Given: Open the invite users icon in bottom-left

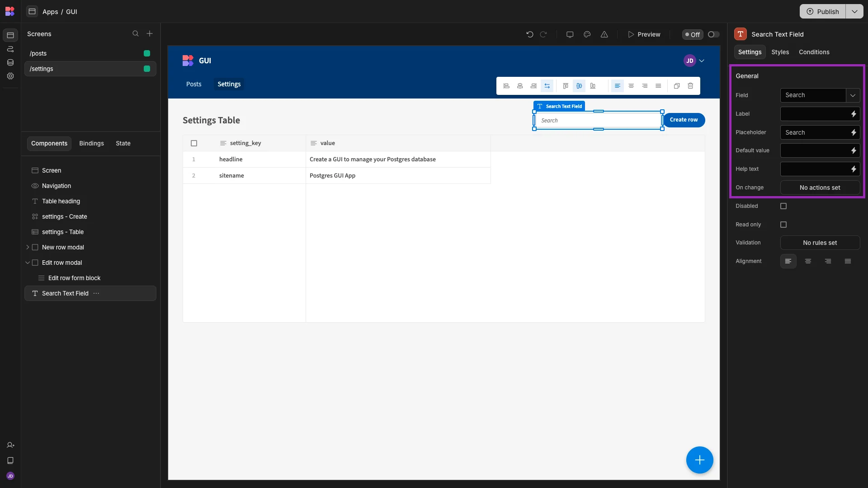Looking at the screenshot, I should tap(10, 445).
